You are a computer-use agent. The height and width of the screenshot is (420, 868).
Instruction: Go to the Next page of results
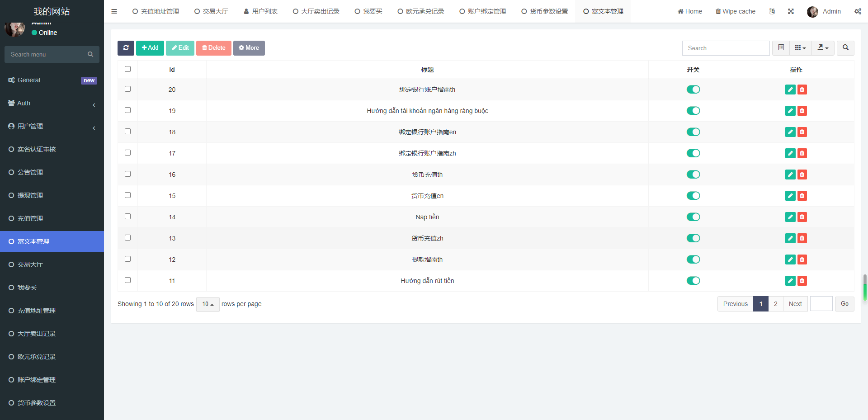795,304
